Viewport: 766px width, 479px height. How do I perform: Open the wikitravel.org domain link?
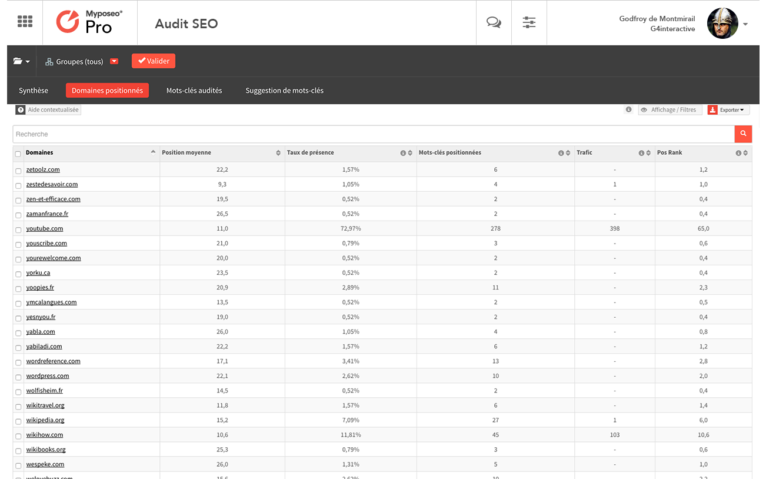click(45, 405)
